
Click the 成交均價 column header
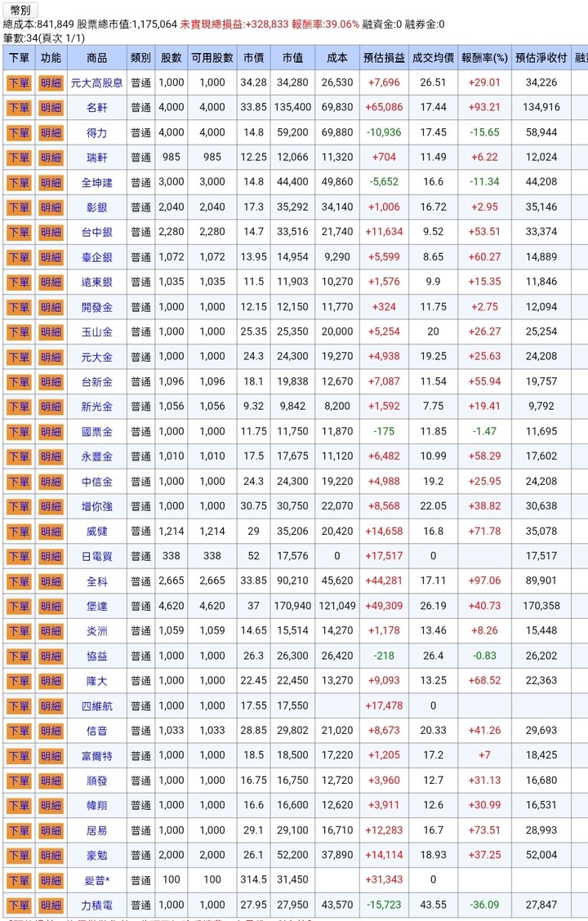(434, 57)
